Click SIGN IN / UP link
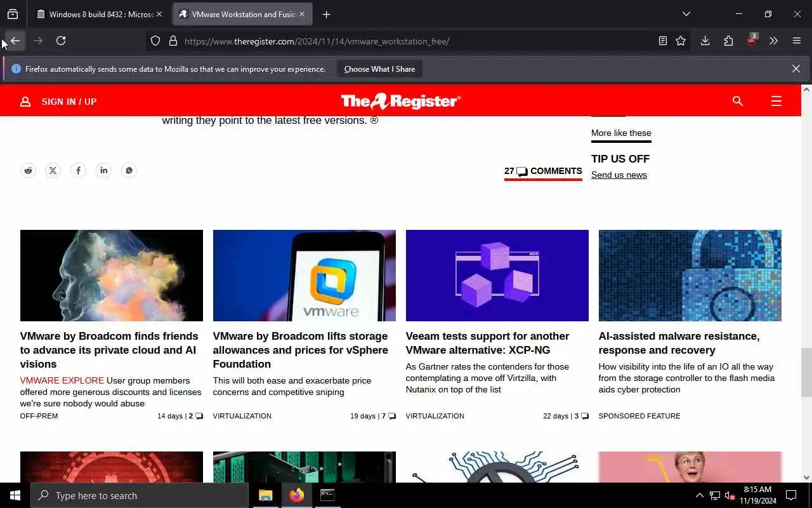Viewport: 812px width, 508px height. pos(58,102)
